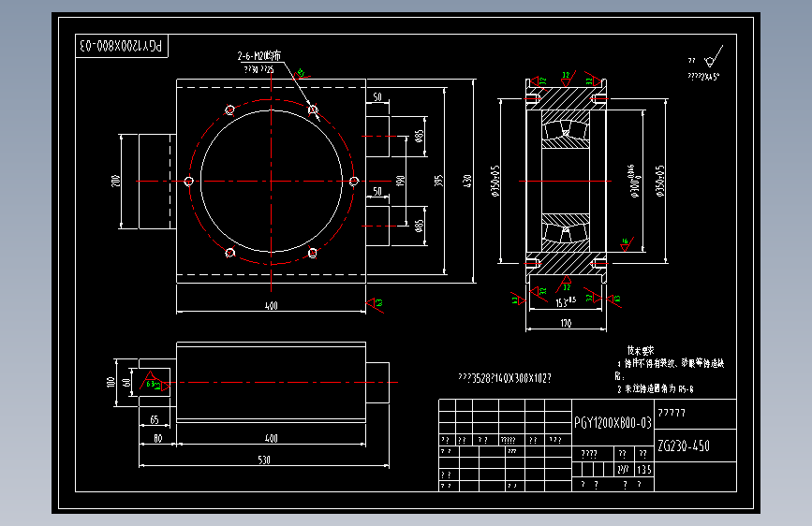The image size is (812, 526).
Task: Click the R5-8 casting fillet note line
Action: [x=655, y=388]
